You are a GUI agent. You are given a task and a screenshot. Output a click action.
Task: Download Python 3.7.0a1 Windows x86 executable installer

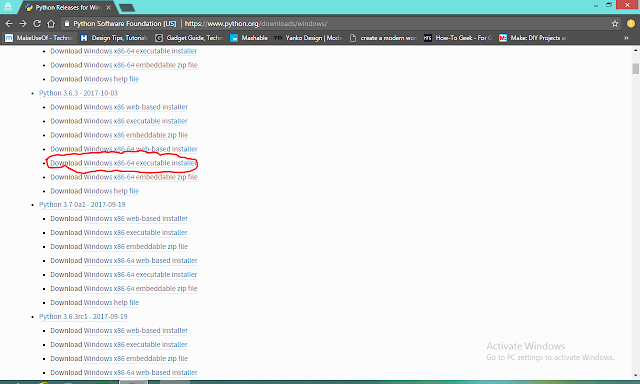136,232
